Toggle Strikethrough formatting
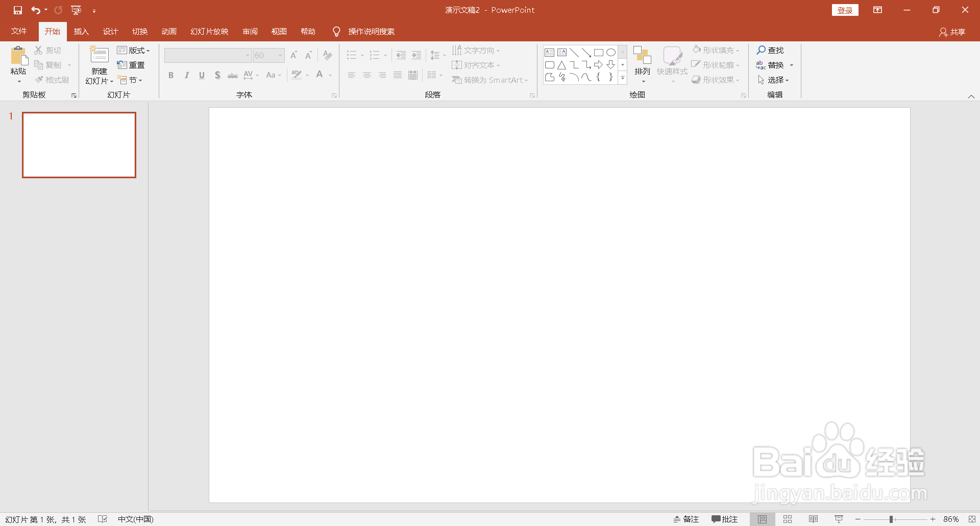980x526 pixels. tap(232, 75)
